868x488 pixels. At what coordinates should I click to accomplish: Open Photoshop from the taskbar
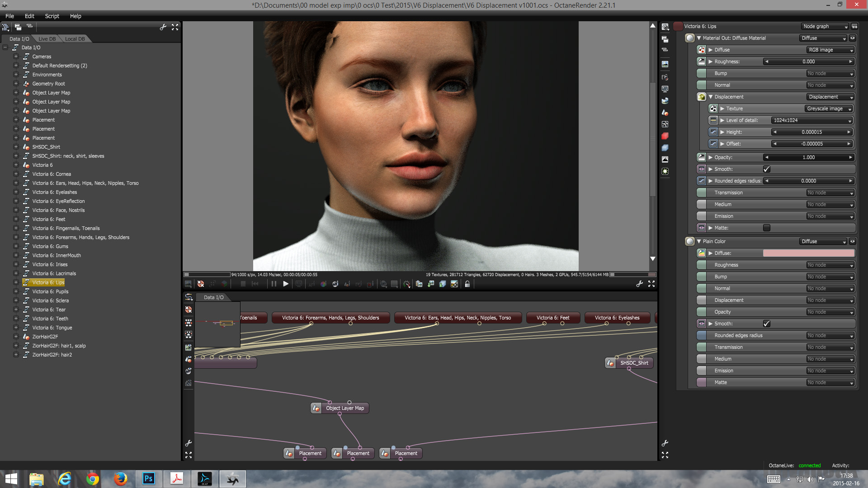[148, 479]
